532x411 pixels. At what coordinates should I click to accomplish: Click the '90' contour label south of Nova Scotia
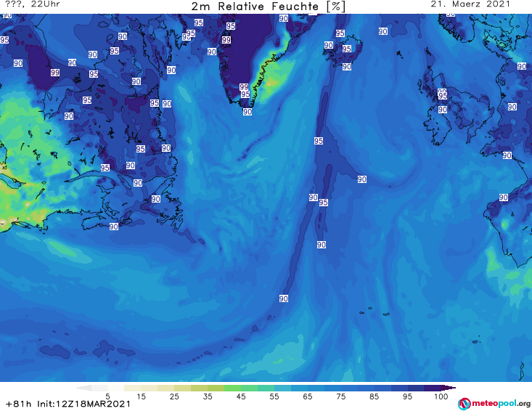[114, 227]
